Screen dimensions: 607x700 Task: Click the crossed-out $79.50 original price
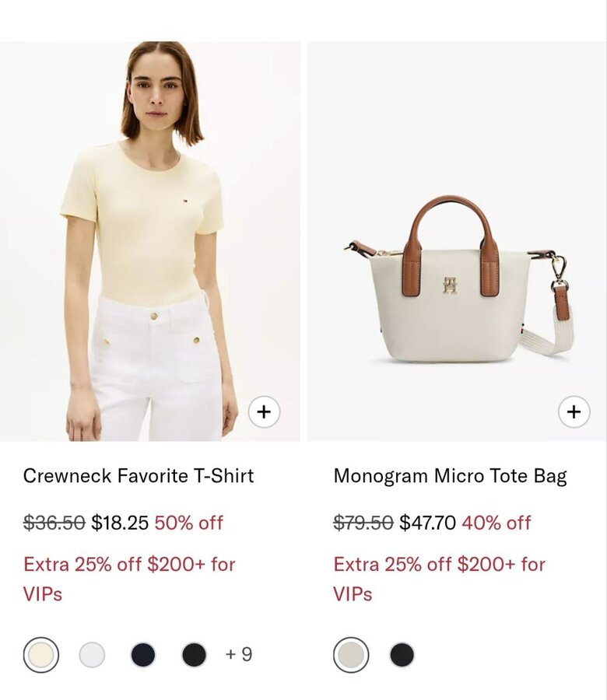click(x=363, y=523)
